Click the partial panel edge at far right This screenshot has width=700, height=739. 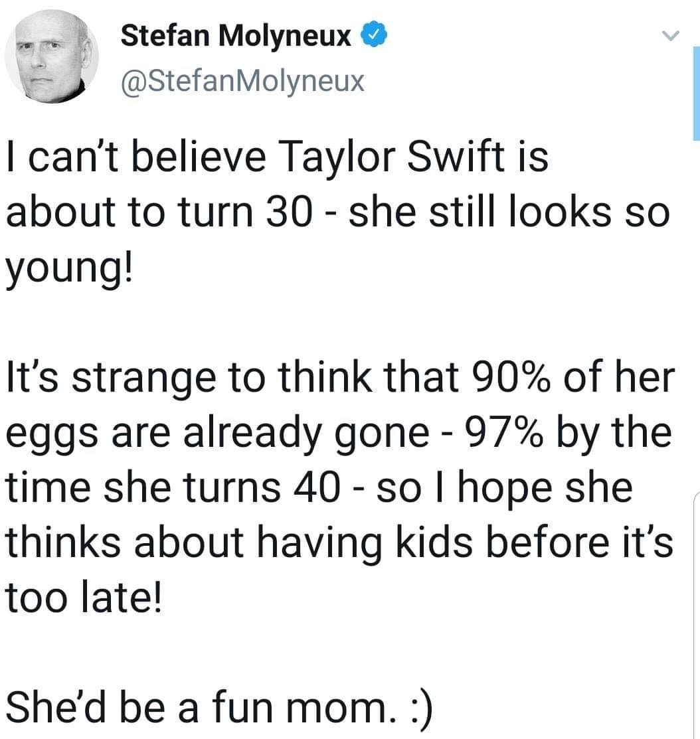click(695, 598)
